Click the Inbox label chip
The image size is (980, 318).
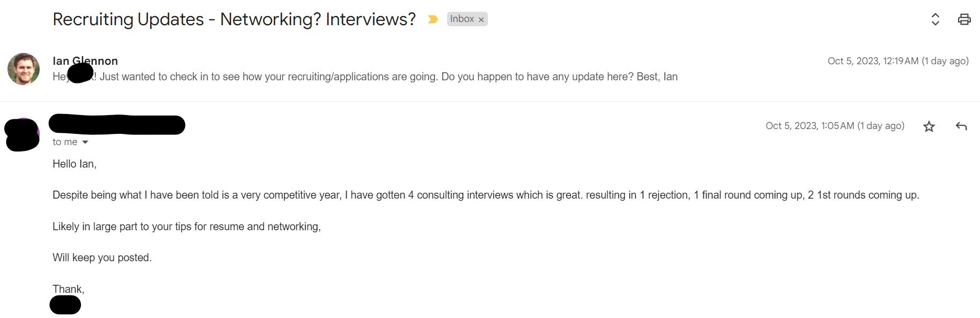[x=462, y=19]
